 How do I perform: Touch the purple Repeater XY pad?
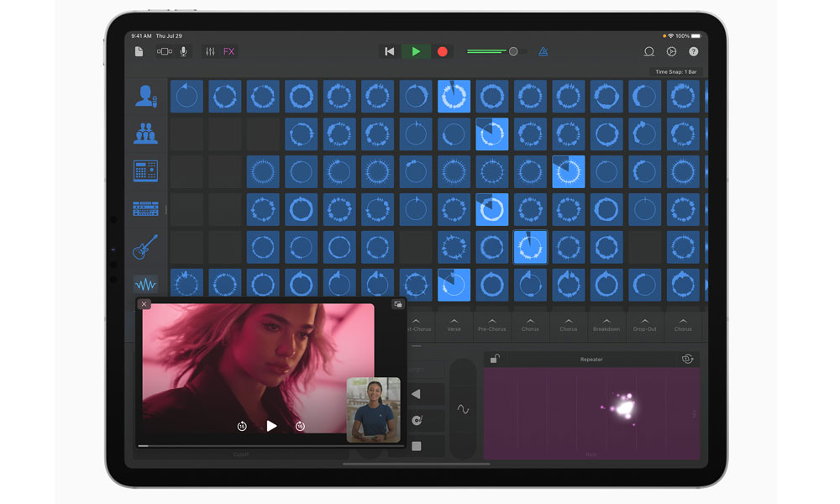(591, 413)
